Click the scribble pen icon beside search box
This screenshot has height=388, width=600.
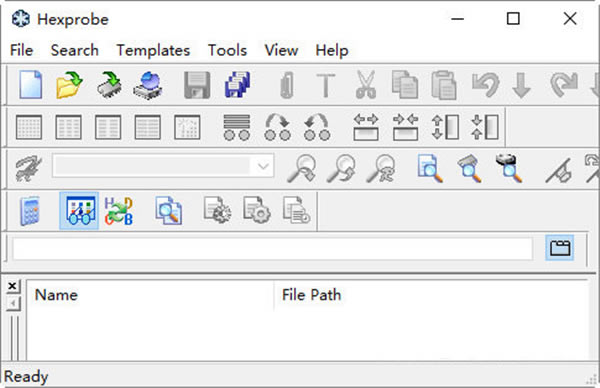[x=29, y=168]
